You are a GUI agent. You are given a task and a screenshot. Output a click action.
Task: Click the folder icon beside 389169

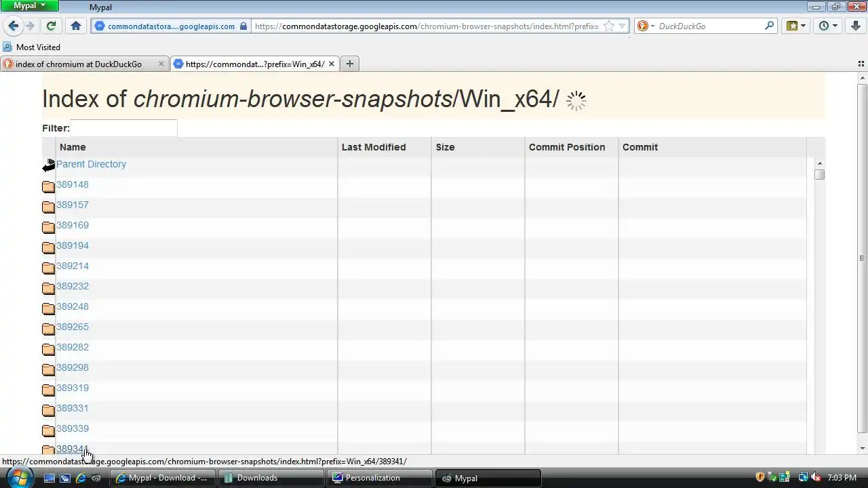49,227
